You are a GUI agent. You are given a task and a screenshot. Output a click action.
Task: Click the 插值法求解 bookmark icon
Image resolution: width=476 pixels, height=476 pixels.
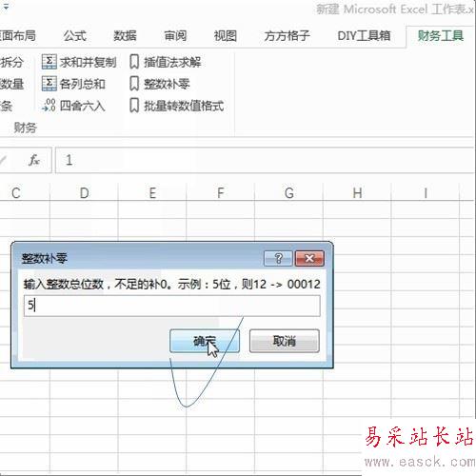[134, 62]
